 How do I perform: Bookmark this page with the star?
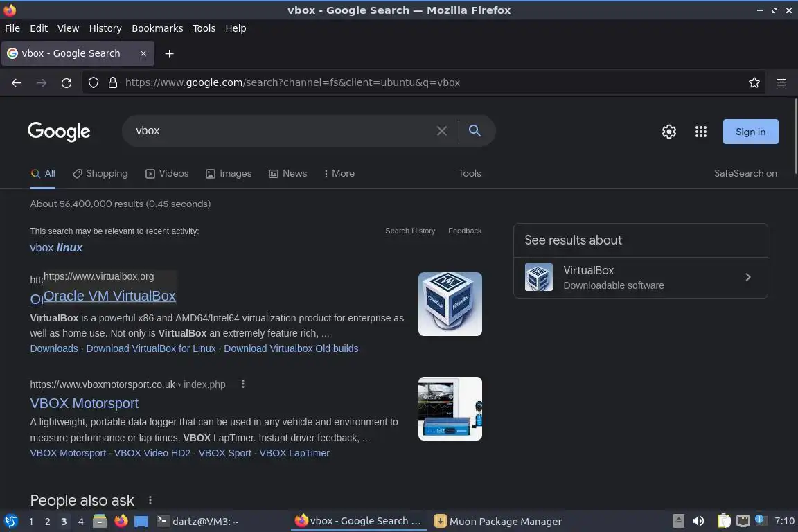pos(754,82)
